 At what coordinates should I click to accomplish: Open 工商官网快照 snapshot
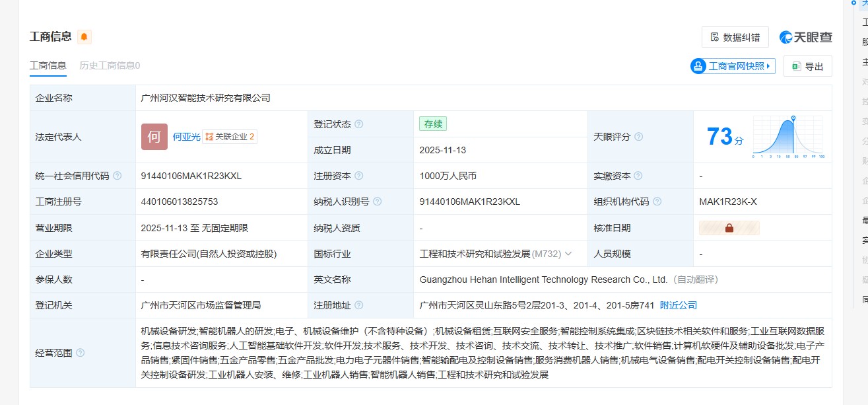[x=733, y=66]
